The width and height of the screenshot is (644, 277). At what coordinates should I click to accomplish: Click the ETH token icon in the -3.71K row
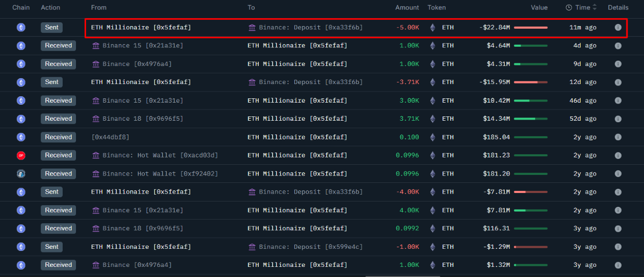click(x=433, y=82)
